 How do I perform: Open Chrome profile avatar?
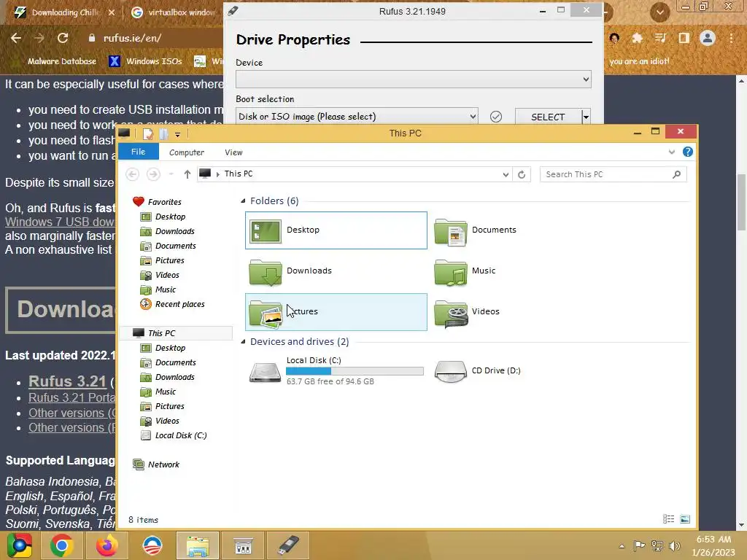(x=708, y=38)
